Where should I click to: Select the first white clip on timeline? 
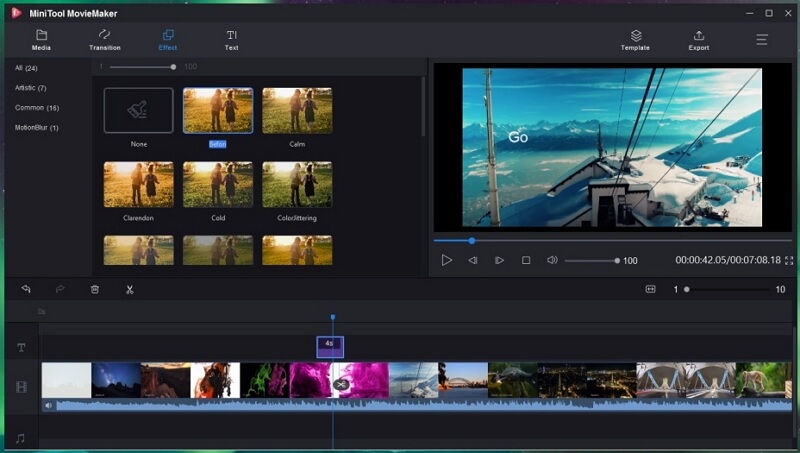click(66, 380)
